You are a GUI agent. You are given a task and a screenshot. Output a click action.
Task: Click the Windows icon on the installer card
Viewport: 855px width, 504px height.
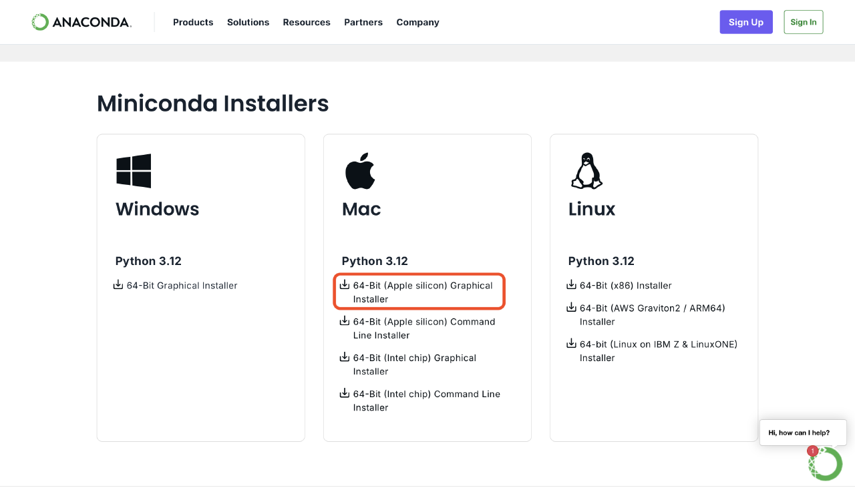[x=134, y=170]
